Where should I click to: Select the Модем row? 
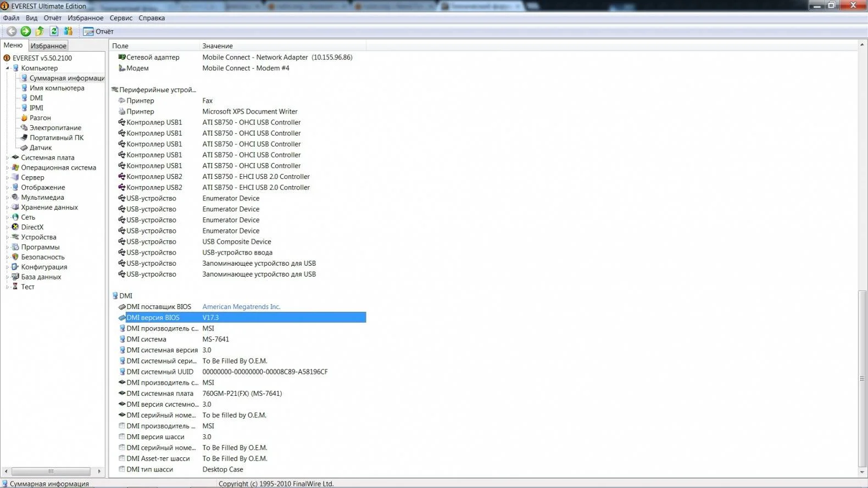click(237, 68)
